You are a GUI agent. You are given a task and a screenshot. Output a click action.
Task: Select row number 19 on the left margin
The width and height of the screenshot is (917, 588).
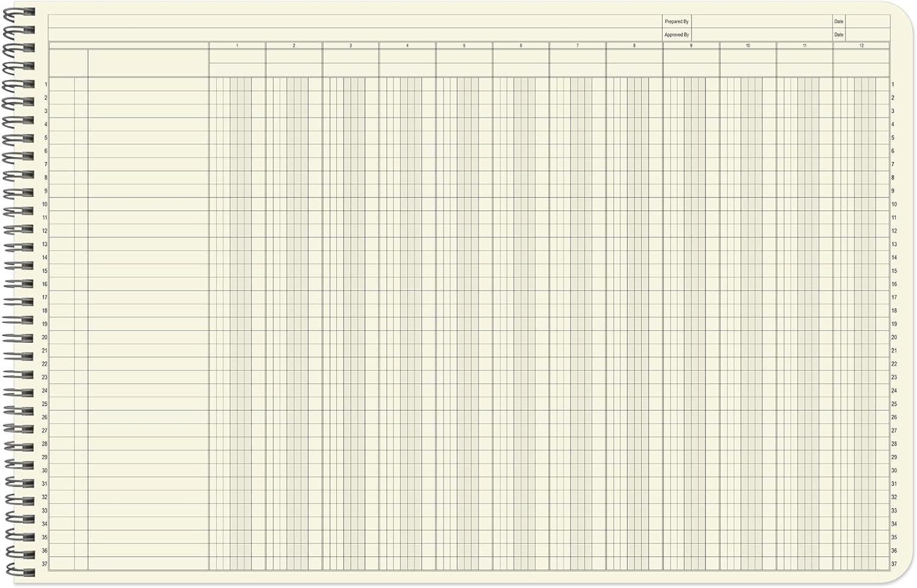point(44,324)
